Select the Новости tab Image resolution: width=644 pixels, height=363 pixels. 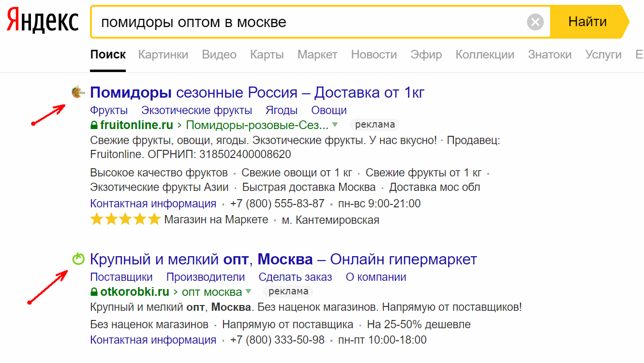(374, 55)
